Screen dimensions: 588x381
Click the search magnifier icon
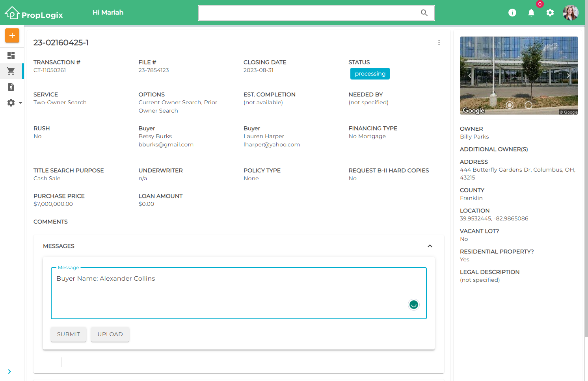[x=424, y=13]
